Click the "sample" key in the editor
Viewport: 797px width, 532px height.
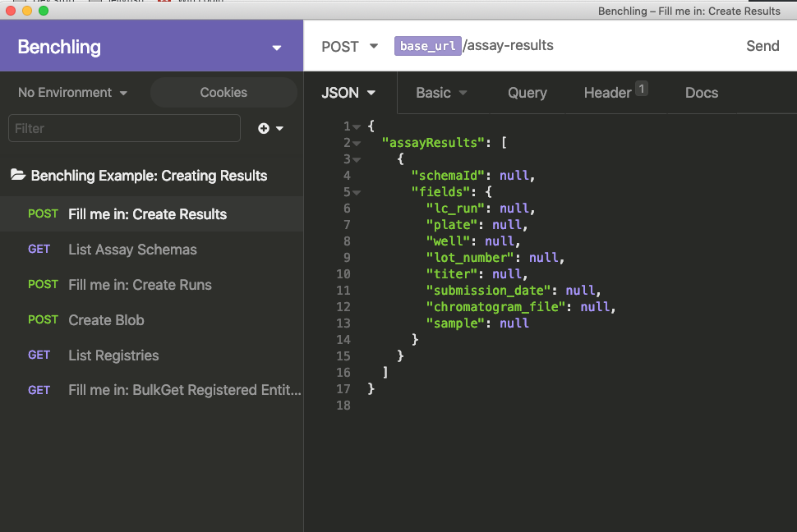[x=455, y=323]
